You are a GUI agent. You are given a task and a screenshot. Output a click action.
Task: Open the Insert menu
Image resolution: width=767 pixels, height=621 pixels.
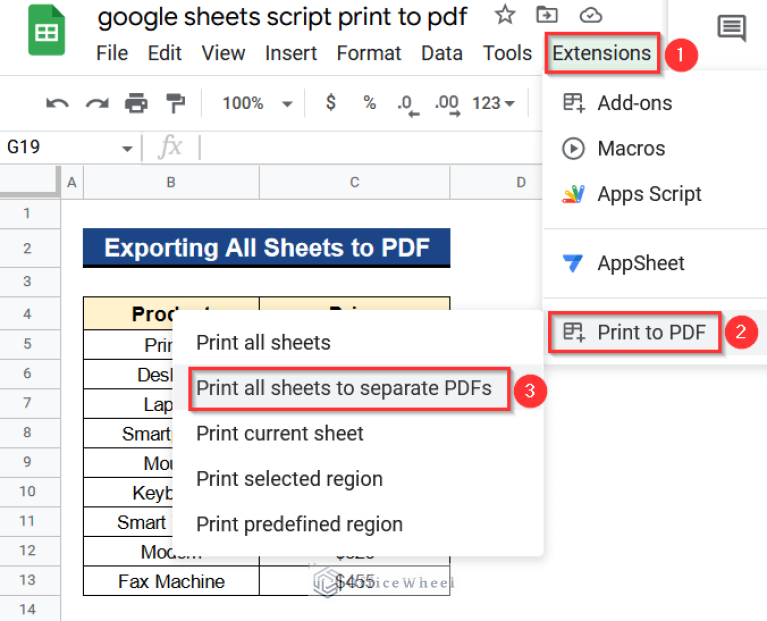pyautogui.click(x=291, y=53)
